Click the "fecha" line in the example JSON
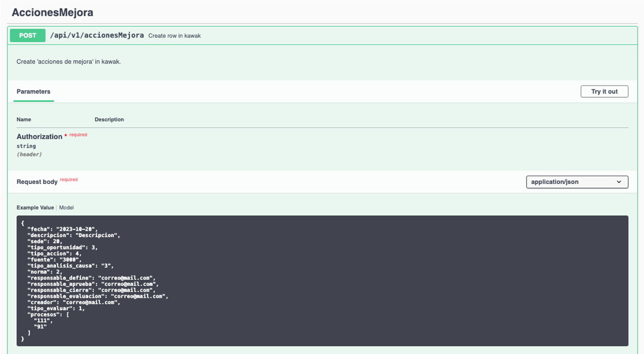 (x=62, y=229)
